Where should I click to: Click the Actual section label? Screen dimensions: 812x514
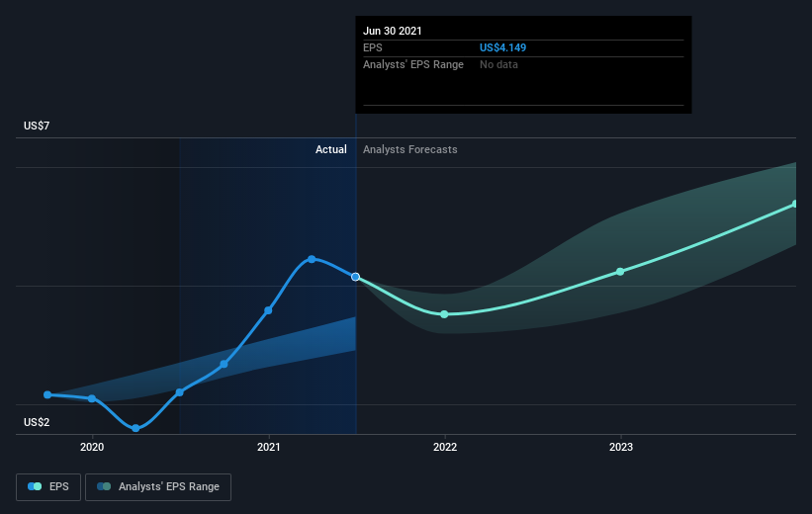click(331, 149)
